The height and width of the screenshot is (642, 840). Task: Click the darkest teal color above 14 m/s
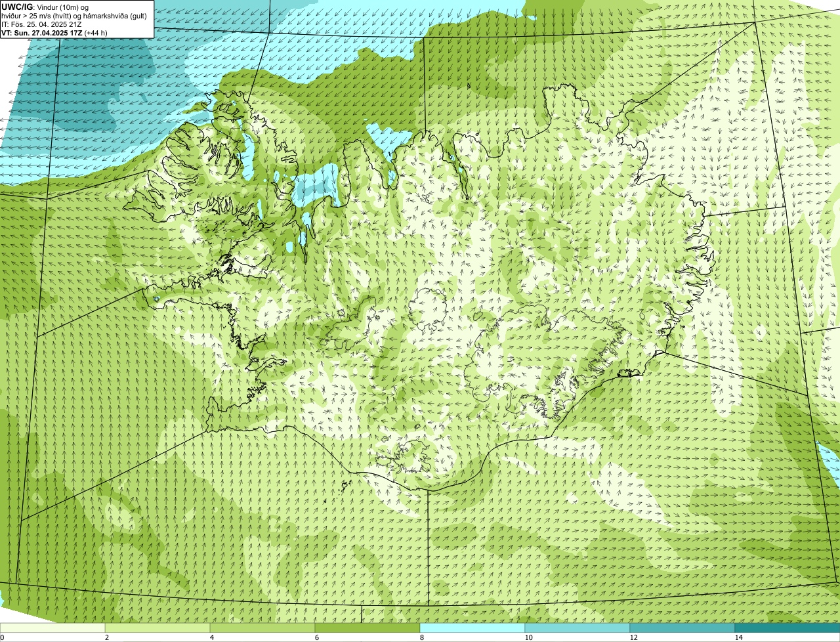tap(787, 628)
